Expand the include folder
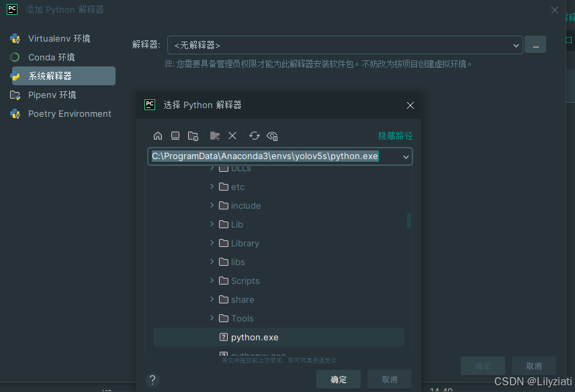Image resolution: width=575 pixels, height=392 pixels. [212, 205]
